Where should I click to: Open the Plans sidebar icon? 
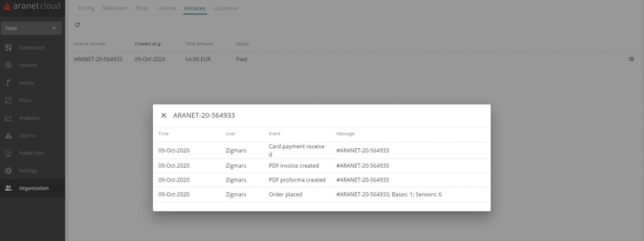tap(8, 100)
